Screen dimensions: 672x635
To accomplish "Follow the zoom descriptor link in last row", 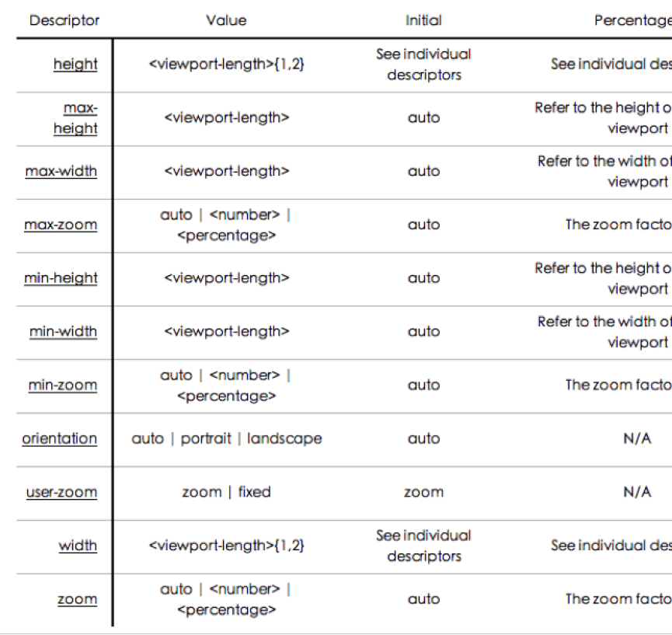I will coord(78,599).
